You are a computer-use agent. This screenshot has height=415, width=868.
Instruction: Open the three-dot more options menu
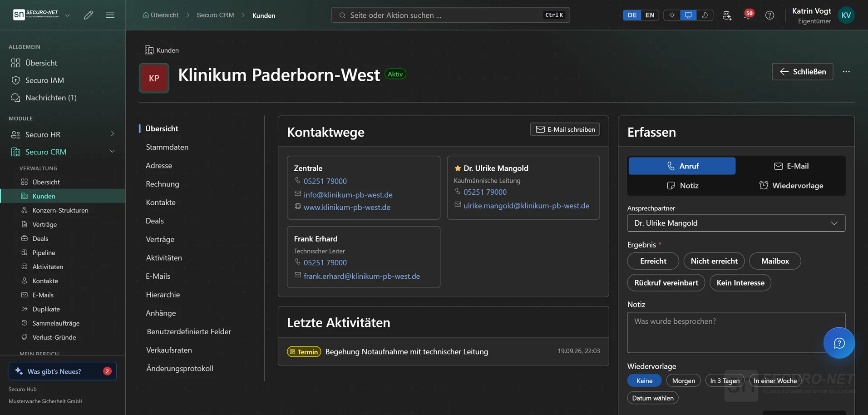click(846, 72)
